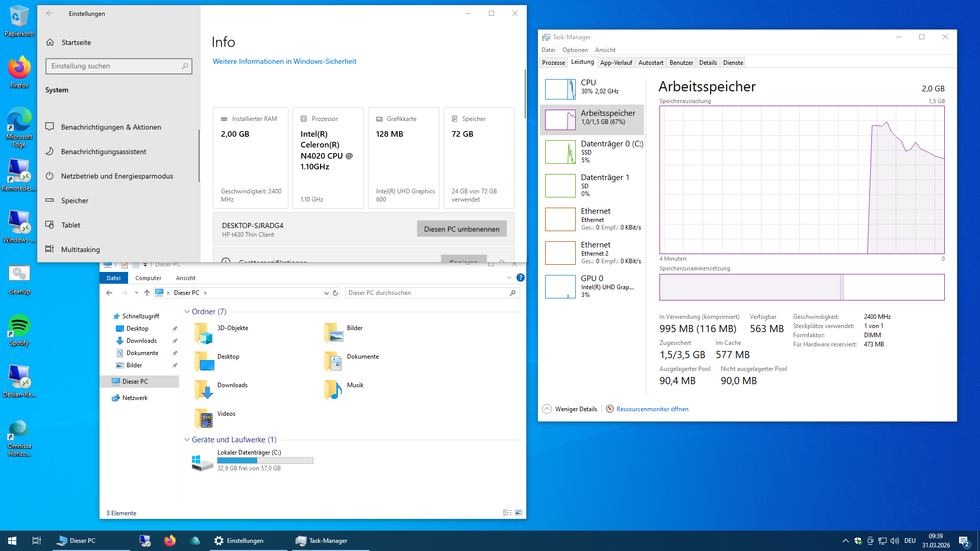Unpin Bilder from Schnellzugriff
This screenshot has height=551, width=980.
click(x=175, y=365)
